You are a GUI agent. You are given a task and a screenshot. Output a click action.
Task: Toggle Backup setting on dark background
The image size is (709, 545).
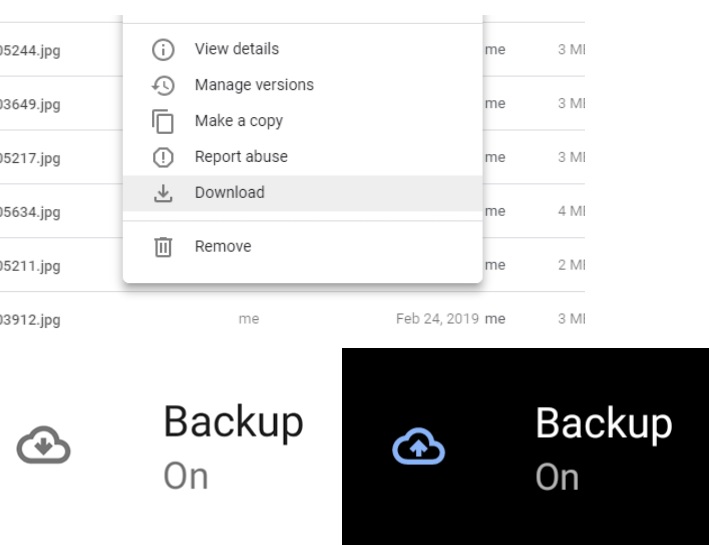[603, 446]
